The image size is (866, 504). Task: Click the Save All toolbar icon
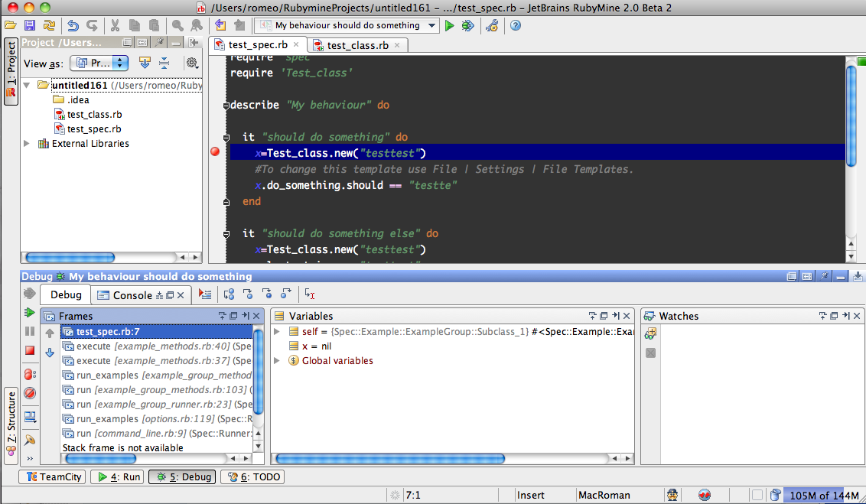pos(30,25)
